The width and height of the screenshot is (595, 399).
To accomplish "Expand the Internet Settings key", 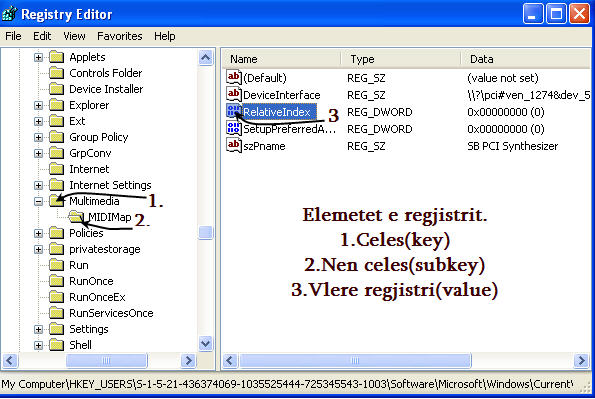I will 38,185.
